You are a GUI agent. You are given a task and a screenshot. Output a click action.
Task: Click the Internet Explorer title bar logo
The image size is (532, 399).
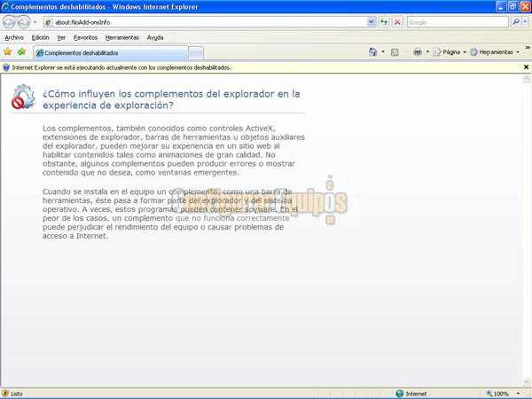(5, 6)
